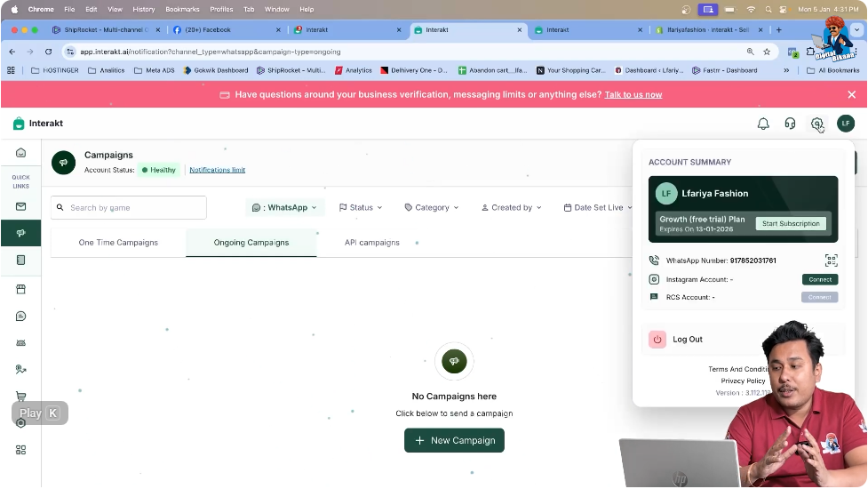This screenshot has width=868, height=489.
Task: Open the Notifications limit link
Action: tap(217, 170)
